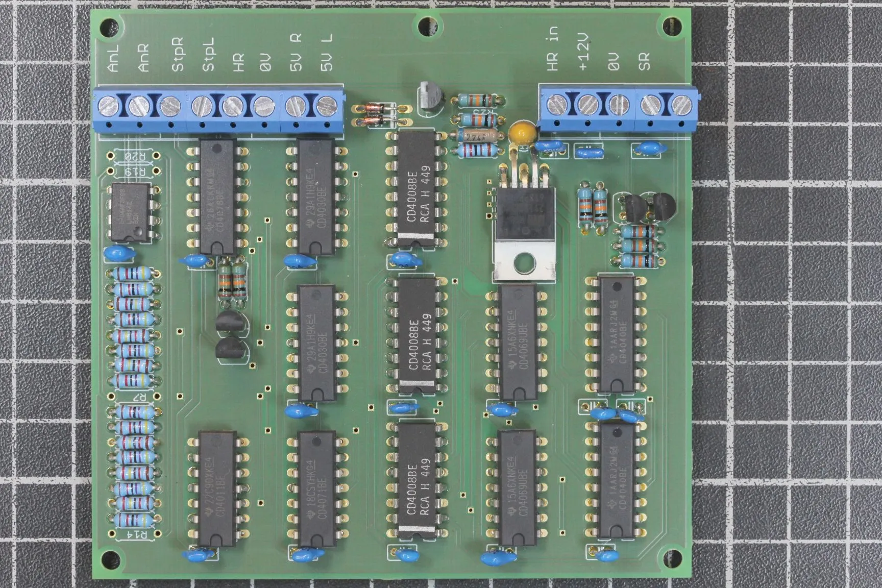Click the CD4011BE chip
Image resolution: width=882 pixels, height=588 pixels.
[217, 488]
